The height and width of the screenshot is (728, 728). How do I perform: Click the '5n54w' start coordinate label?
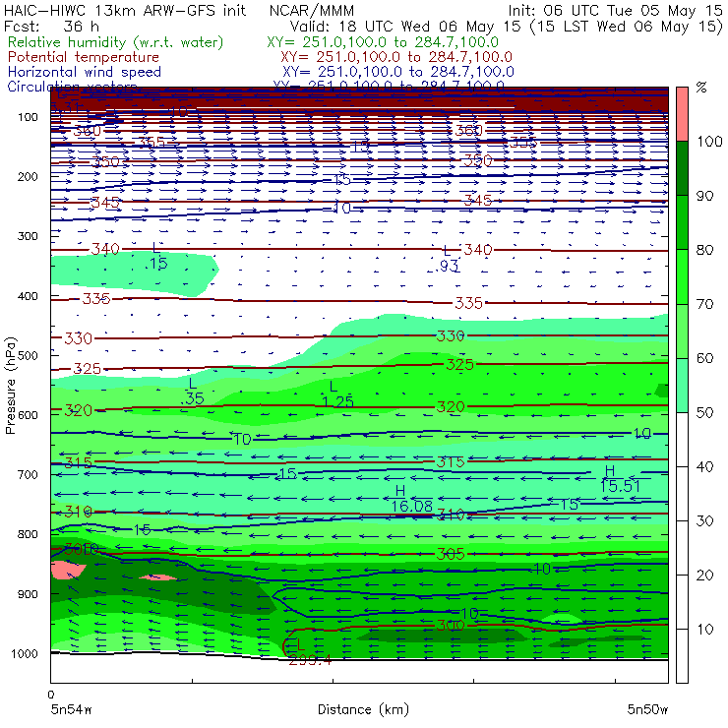[71, 709]
